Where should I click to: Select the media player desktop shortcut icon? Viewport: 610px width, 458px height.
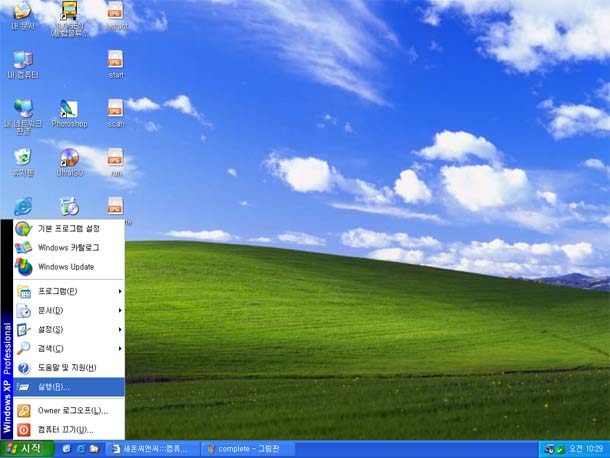click(70, 206)
